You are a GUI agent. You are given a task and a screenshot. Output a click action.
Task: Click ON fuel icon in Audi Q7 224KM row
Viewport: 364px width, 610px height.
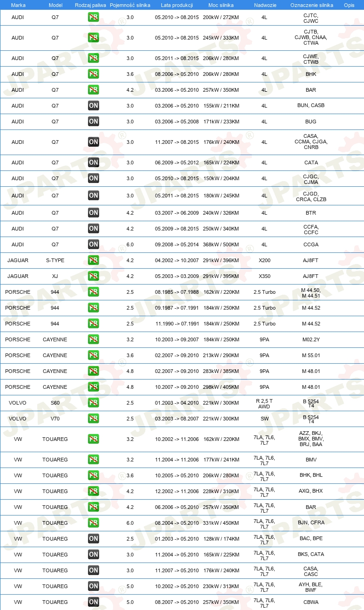[x=94, y=163]
